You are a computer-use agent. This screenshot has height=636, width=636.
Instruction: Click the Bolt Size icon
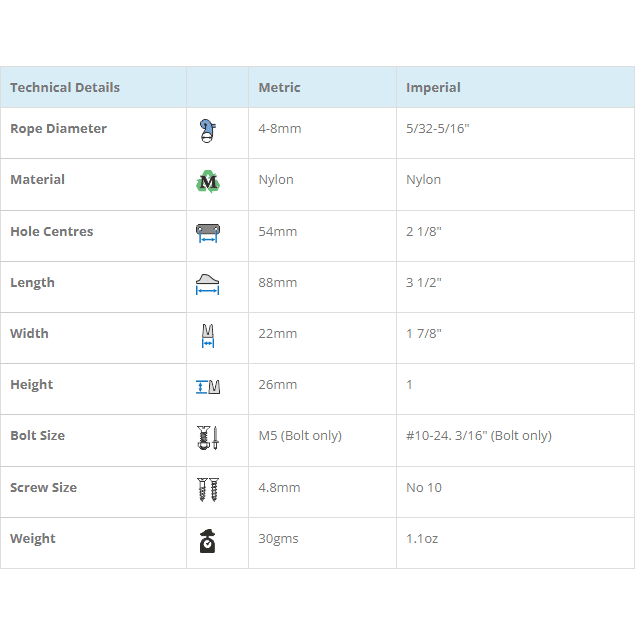point(207,437)
